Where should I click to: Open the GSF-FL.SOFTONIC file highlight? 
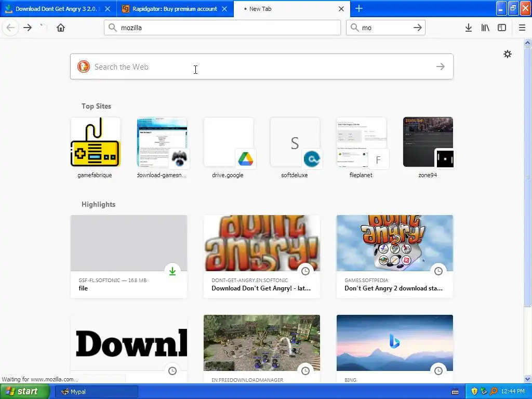(129, 257)
